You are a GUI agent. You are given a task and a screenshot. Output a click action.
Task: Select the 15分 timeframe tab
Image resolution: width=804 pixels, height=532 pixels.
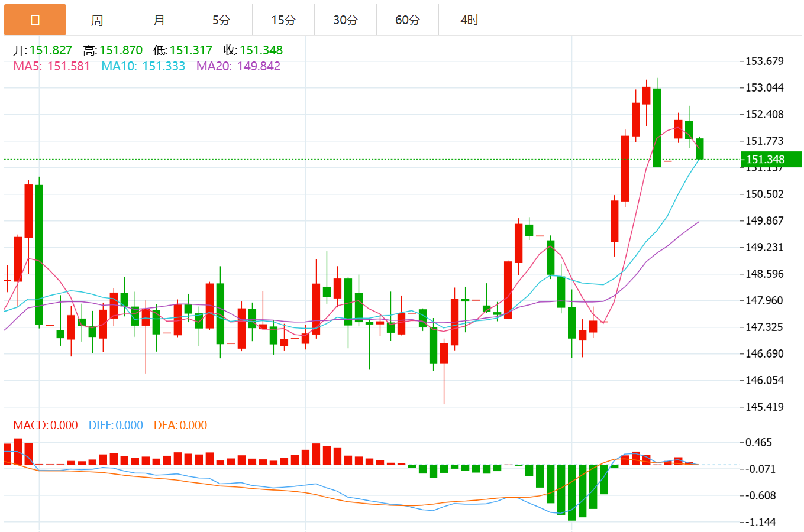pos(283,20)
